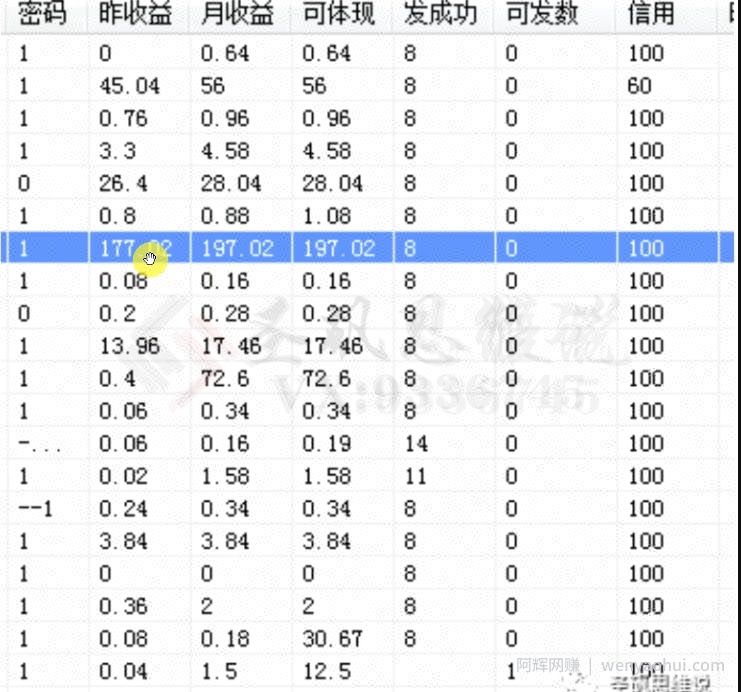The height and width of the screenshot is (692, 741).
Task: Click the 月收益 column header
Action: click(x=237, y=13)
